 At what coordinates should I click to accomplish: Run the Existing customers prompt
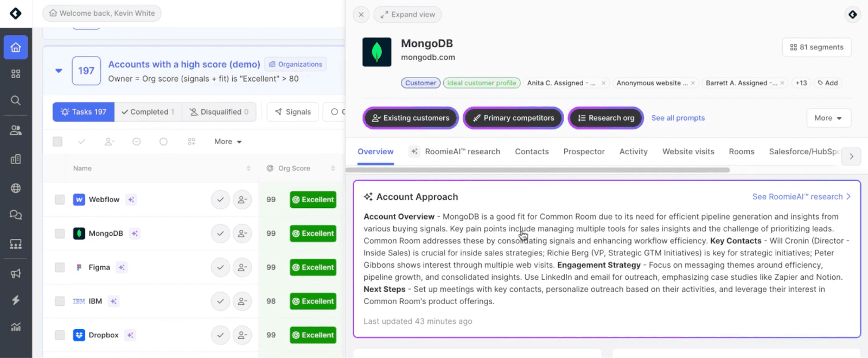pyautogui.click(x=411, y=118)
